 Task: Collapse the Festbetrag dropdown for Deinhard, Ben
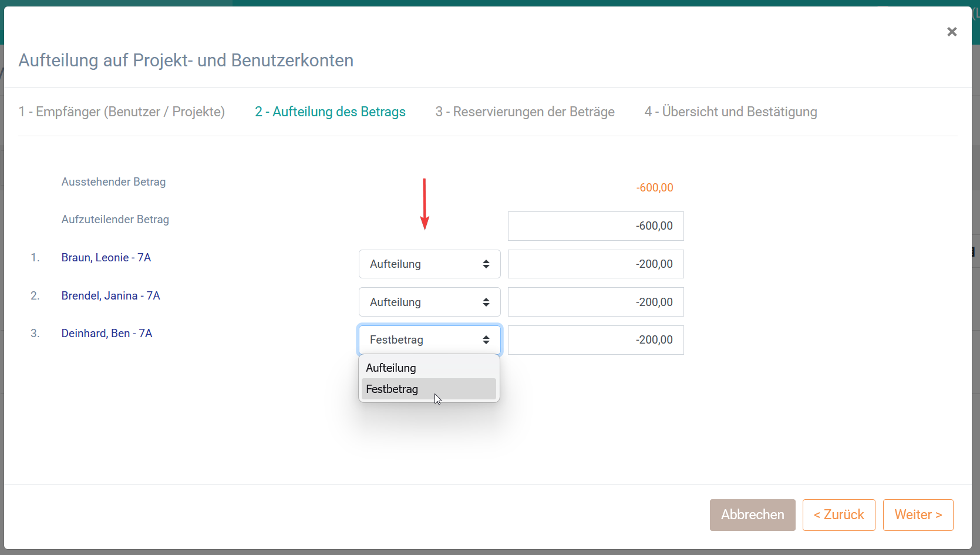[x=429, y=340]
